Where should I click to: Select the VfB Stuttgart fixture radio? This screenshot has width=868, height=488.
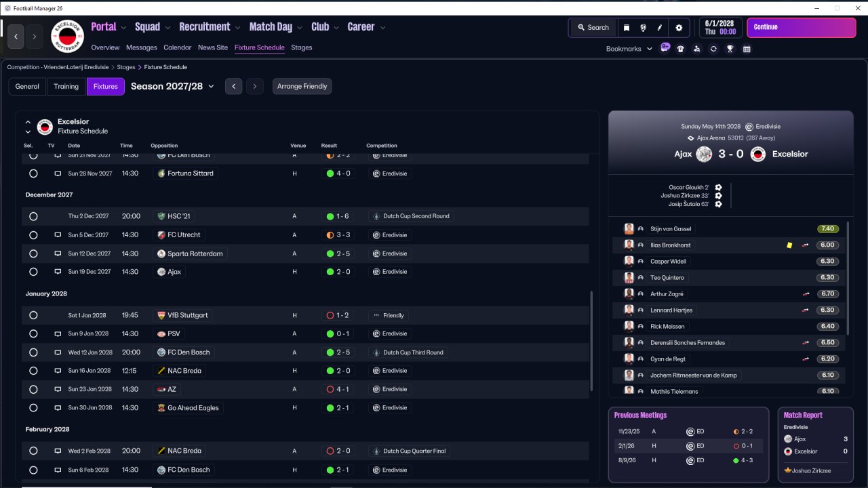click(33, 315)
